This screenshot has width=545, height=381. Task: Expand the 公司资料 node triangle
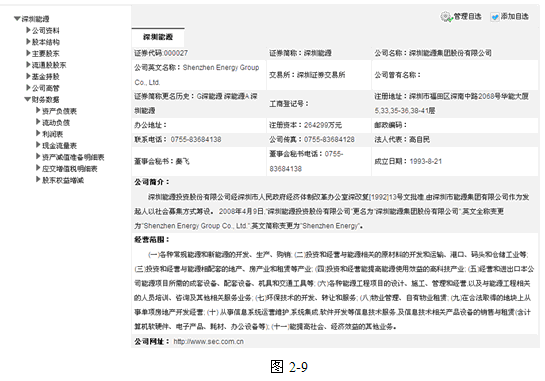(29, 30)
